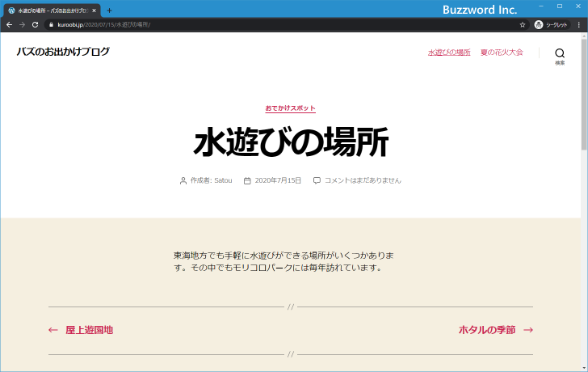Click the 2020年7月15日 post date link
588x372 pixels.
278,180
